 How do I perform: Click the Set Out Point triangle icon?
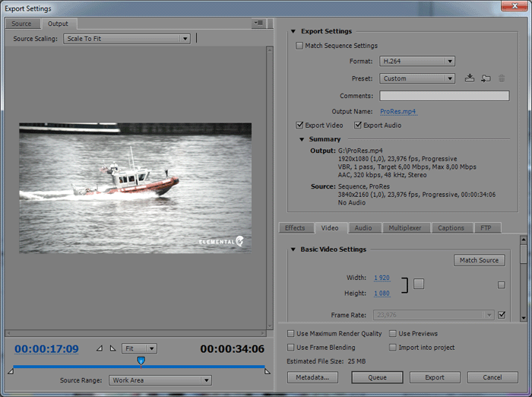point(112,348)
